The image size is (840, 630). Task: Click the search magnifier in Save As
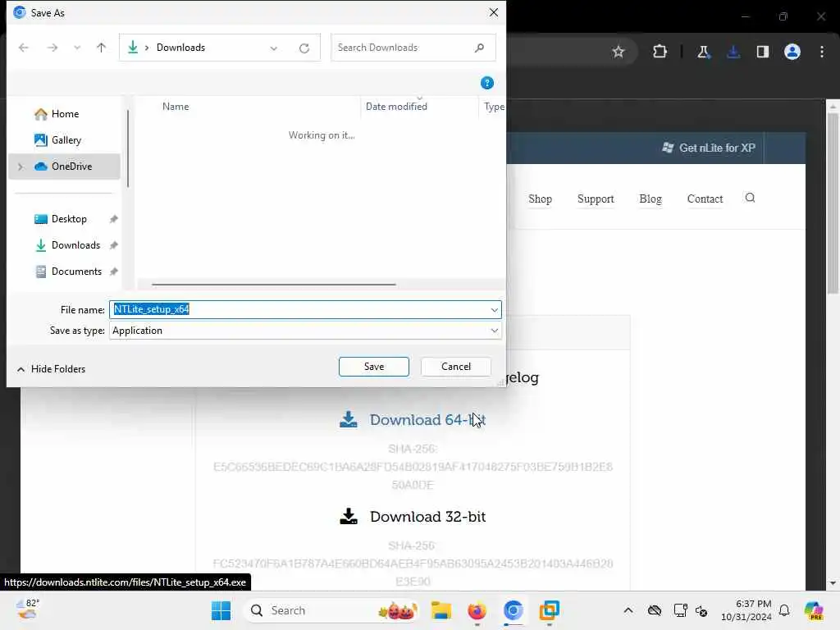coord(479,48)
